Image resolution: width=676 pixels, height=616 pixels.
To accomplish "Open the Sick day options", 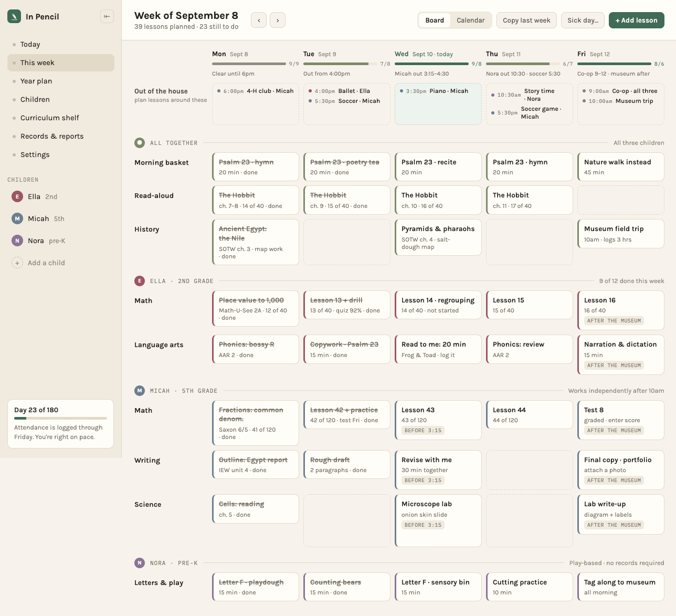I will 583,20.
